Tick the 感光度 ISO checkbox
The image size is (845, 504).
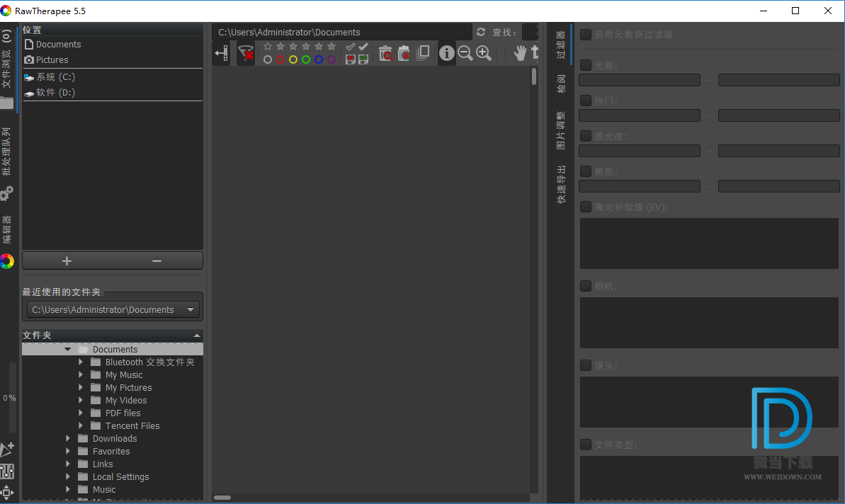pos(586,136)
